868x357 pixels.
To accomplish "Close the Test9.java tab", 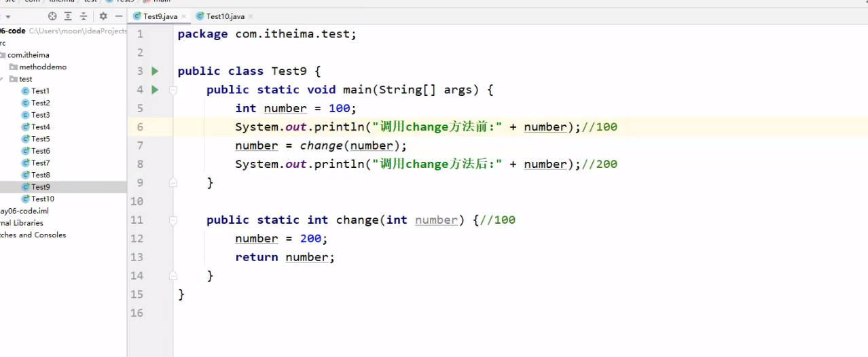I will [183, 16].
